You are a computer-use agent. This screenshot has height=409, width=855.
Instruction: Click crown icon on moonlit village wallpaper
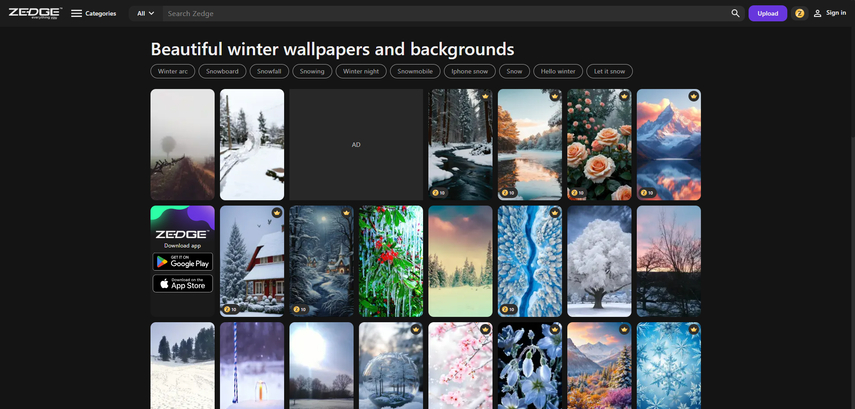[x=346, y=213]
